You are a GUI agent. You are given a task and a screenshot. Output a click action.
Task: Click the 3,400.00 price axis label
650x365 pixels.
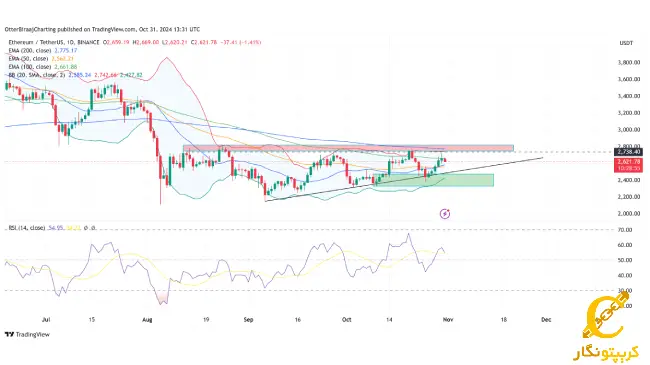pyautogui.click(x=629, y=96)
